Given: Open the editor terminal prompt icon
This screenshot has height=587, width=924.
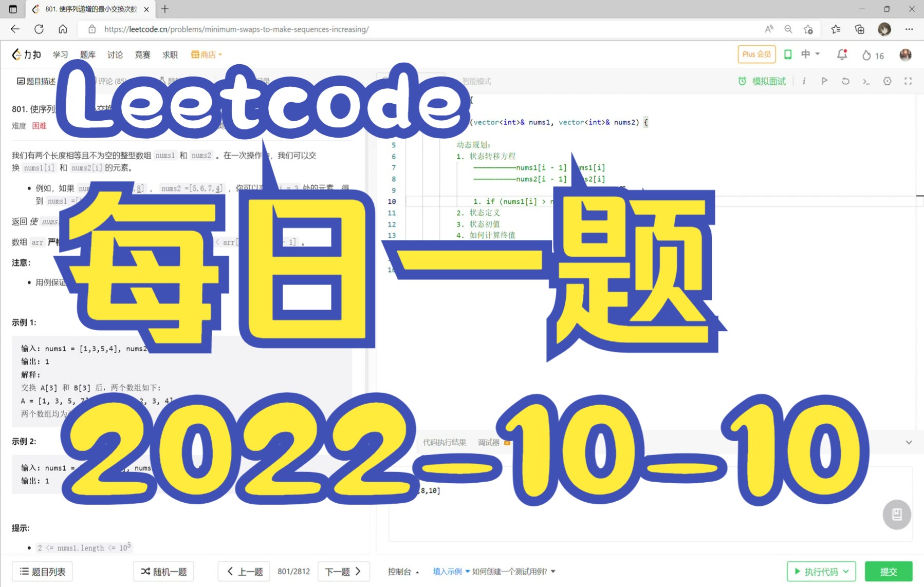Looking at the screenshot, I should pos(866,81).
